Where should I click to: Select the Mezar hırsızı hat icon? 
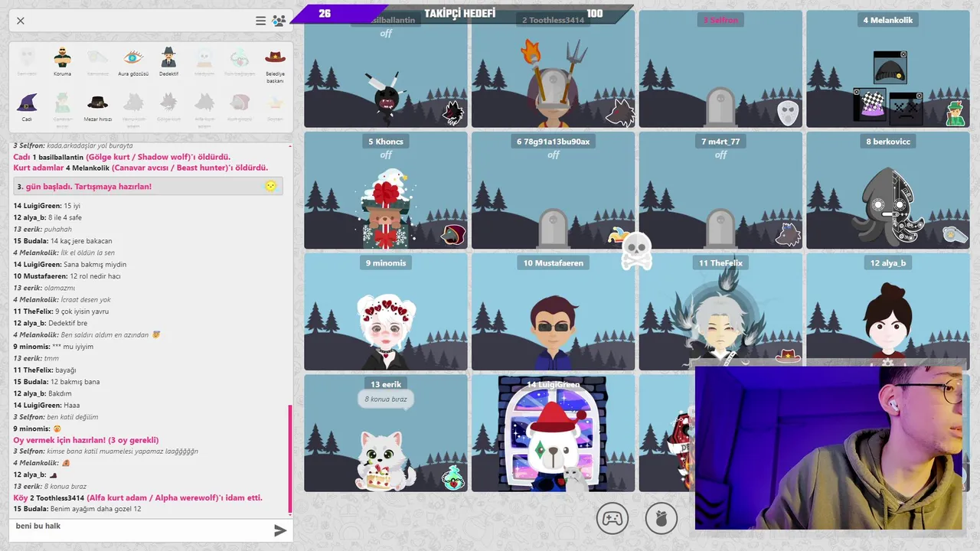[97, 103]
